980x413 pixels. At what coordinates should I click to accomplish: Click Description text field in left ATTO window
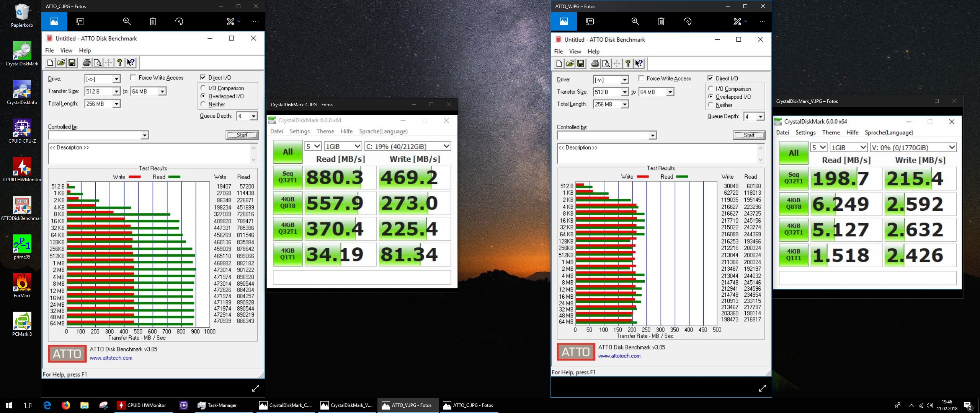pos(149,153)
